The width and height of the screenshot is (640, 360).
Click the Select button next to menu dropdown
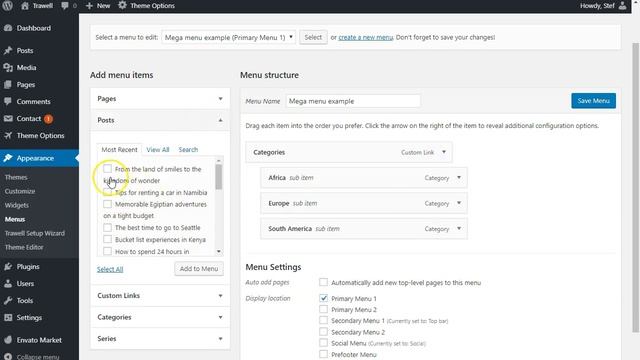tap(313, 37)
